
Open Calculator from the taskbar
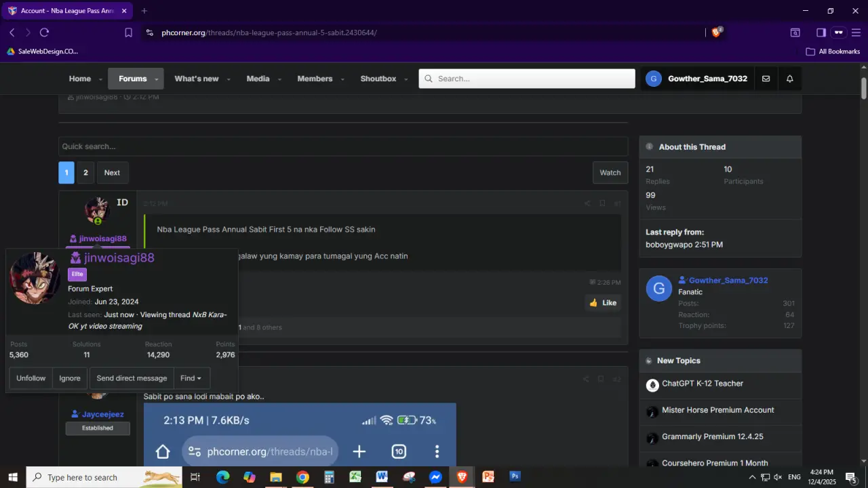(329, 477)
